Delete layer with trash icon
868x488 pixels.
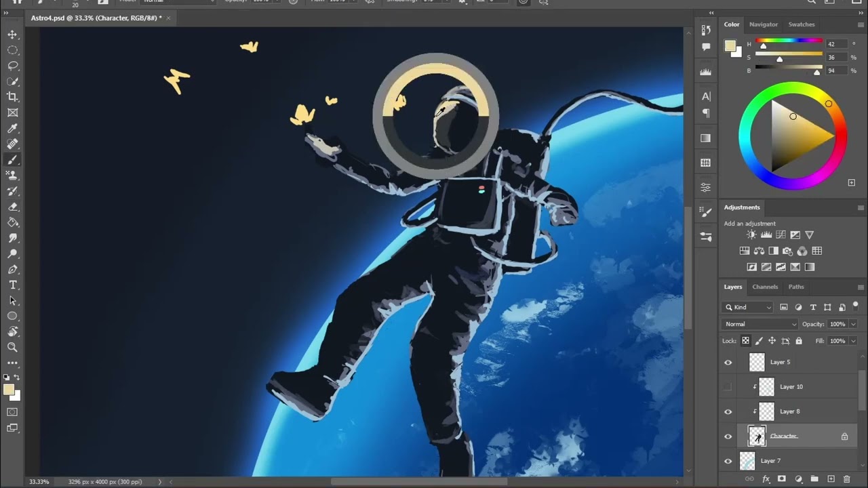848,479
